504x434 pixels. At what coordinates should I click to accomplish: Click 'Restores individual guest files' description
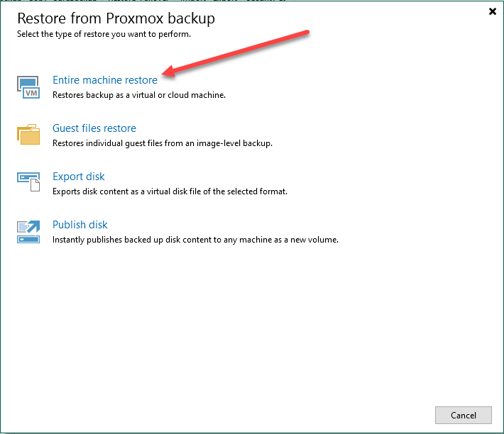163,143
